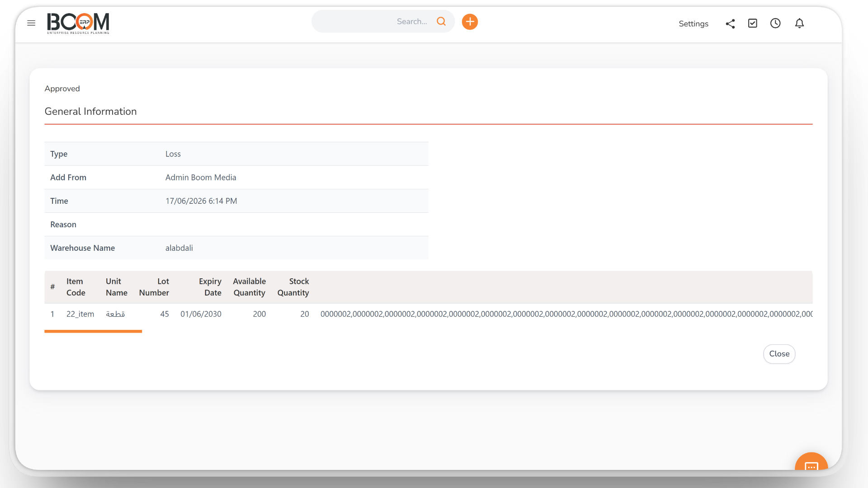
Task: Click the orange horizontal table scrollbar
Action: (93, 331)
